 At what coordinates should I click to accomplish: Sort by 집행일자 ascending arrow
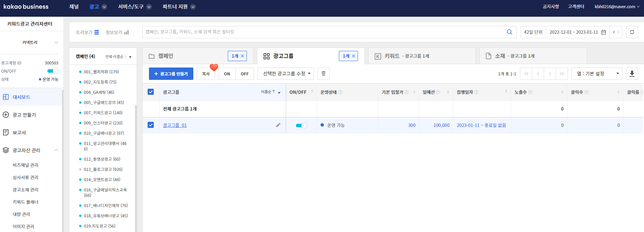point(506,91)
